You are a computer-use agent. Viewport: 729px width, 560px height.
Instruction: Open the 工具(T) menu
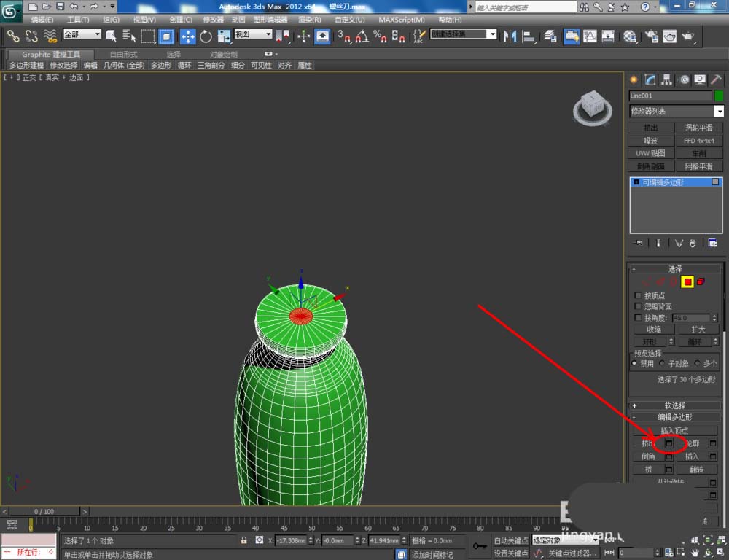(78, 20)
